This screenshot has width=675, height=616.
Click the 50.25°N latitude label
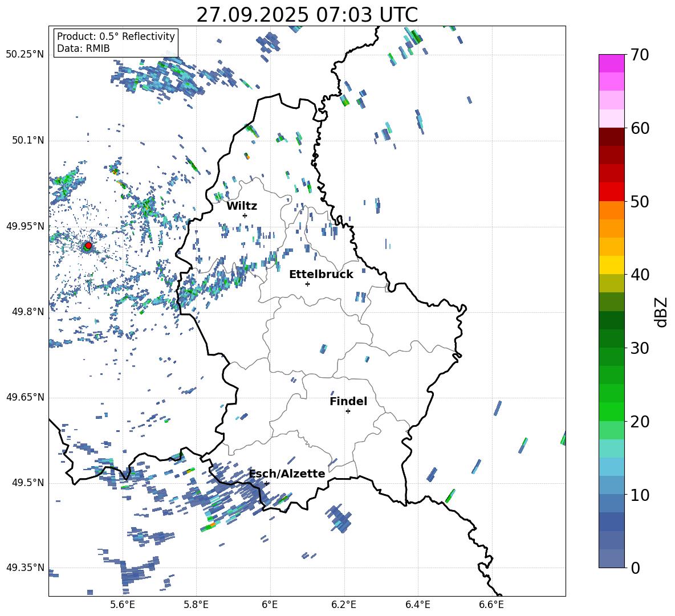25,55
